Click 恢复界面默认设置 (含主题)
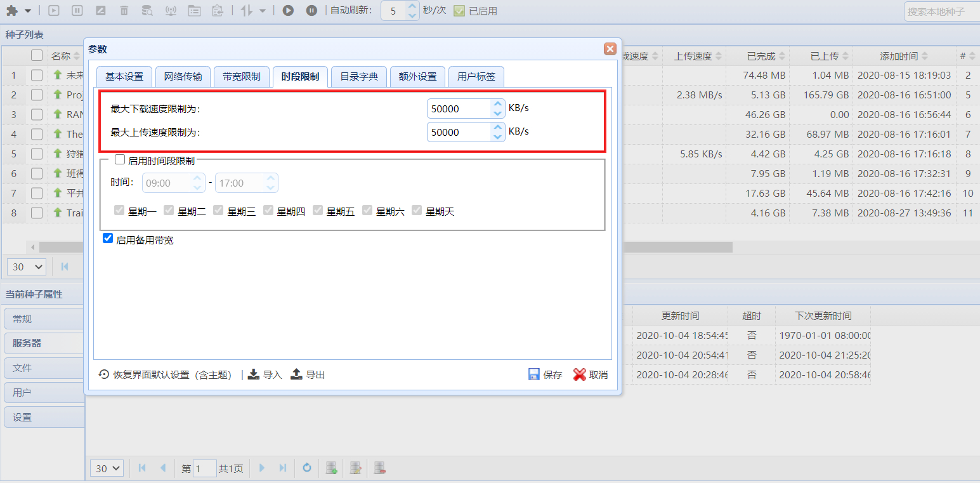 pos(166,374)
